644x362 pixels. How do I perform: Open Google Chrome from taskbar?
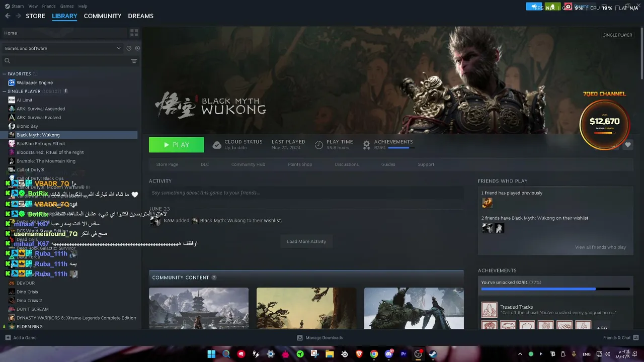pyautogui.click(x=374, y=354)
